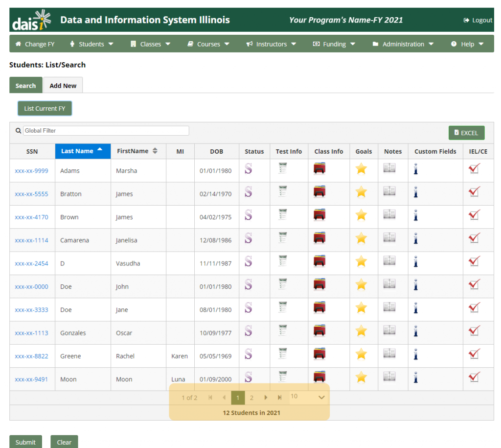Toggle the IEL/CE check for Janelisa Camarena
Screen dimensions: 501x448
pyautogui.click(x=474, y=238)
